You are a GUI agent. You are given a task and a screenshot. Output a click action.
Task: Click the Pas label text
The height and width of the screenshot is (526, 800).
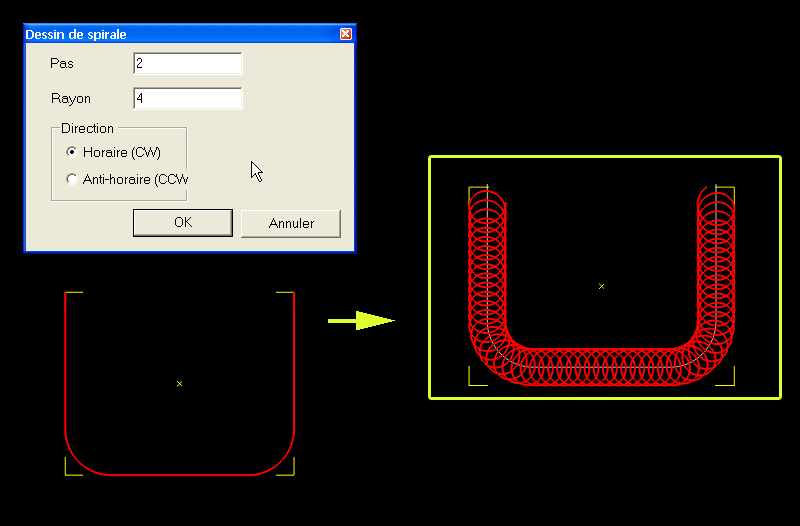[62, 63]
